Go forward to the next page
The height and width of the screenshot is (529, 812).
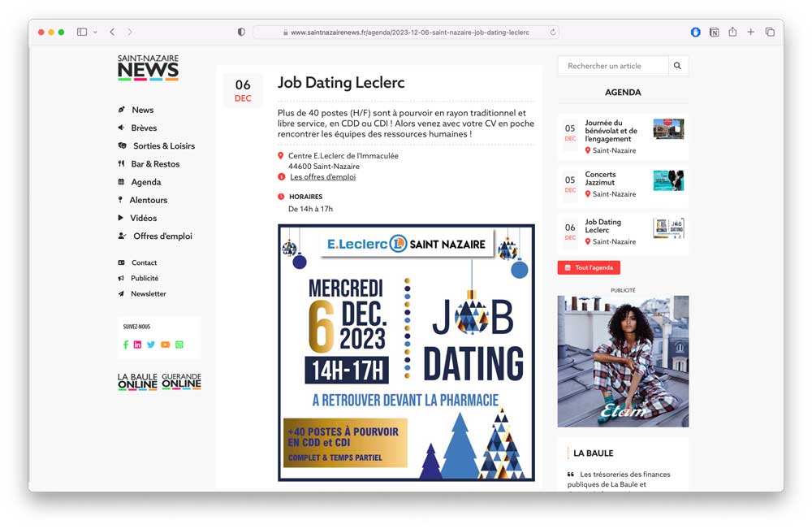[x=129, y=33]
